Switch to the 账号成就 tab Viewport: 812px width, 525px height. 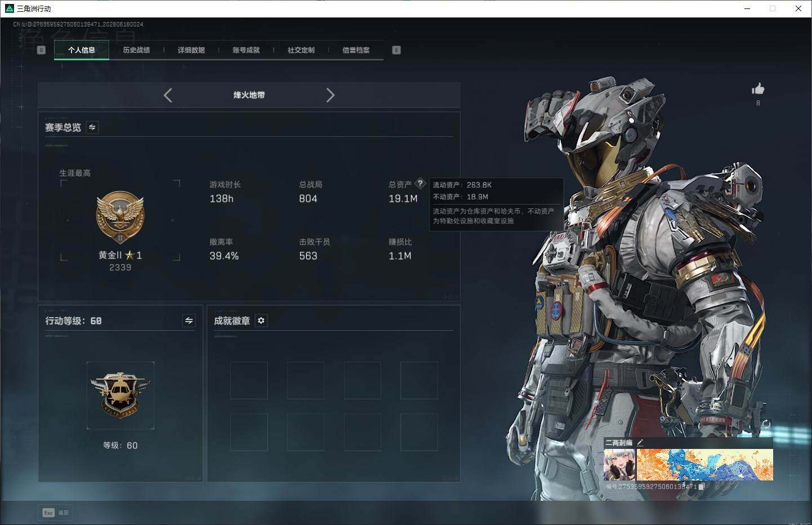coord(246,50)
